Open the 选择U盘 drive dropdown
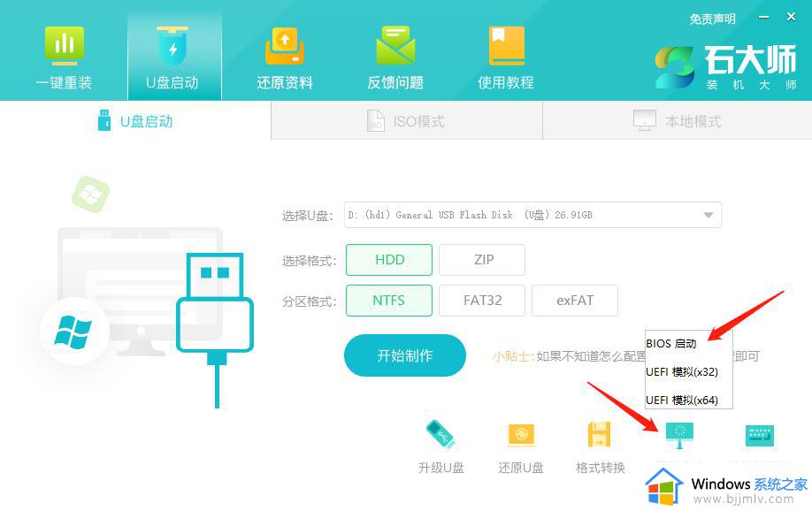This screenshot has height=511, width=812. 532,215
